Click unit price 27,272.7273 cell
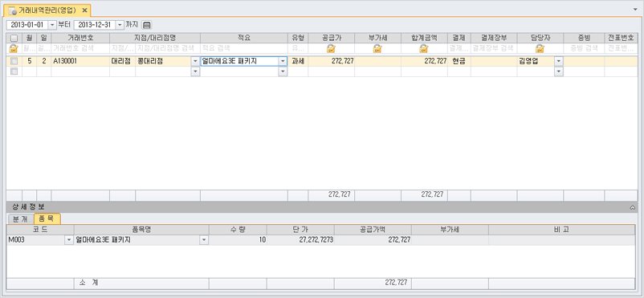 300,240
